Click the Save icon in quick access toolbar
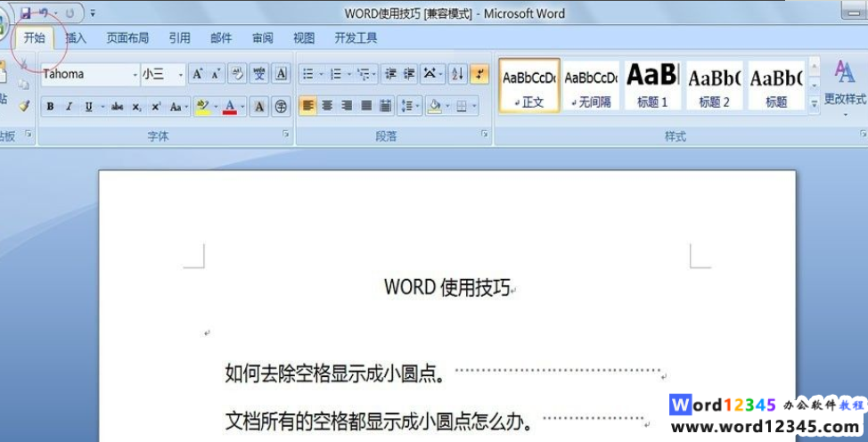Image resolution: width=868 pixels, height=442 pixels. click(26, 12)
